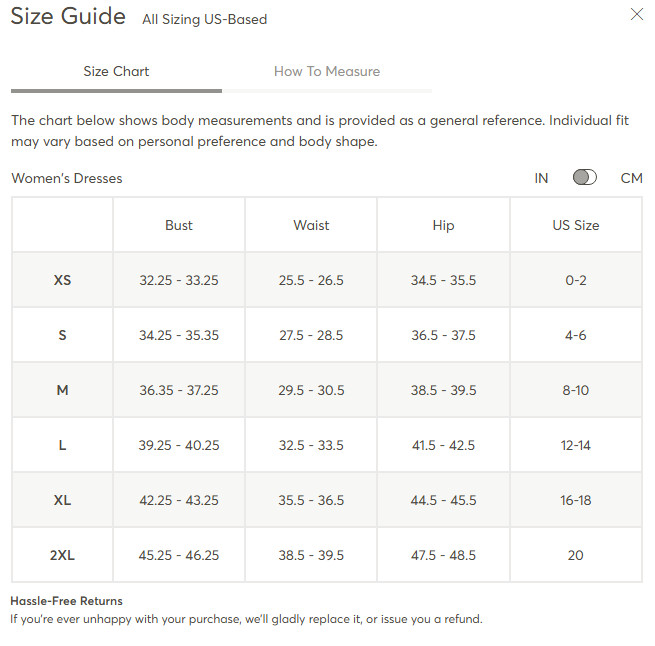Toggle units from IN to CM
Viewport: 655px width, 646px height.
pyautogui.click(x=584, y=177)
